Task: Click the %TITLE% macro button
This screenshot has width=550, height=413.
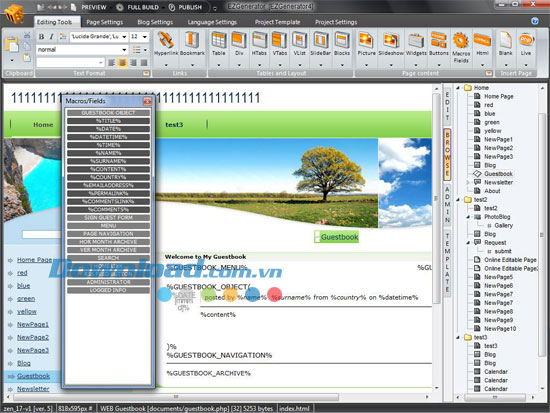Action: 108,121
